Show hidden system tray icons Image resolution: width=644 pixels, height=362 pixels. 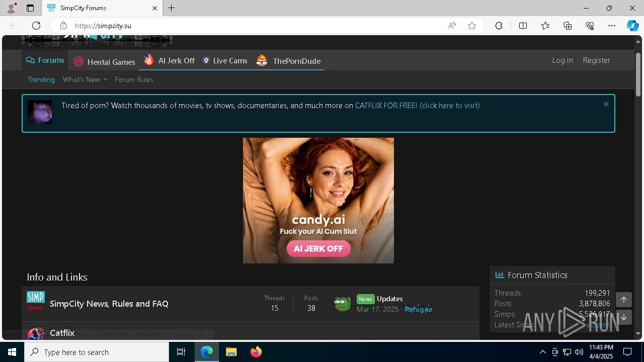(542, 352)
